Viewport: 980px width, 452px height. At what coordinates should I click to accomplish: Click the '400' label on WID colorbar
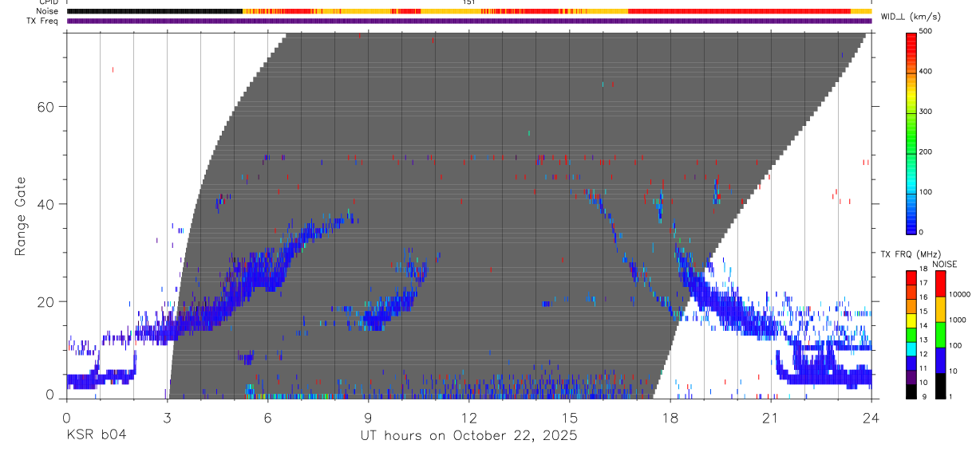(x=925, y=72)
